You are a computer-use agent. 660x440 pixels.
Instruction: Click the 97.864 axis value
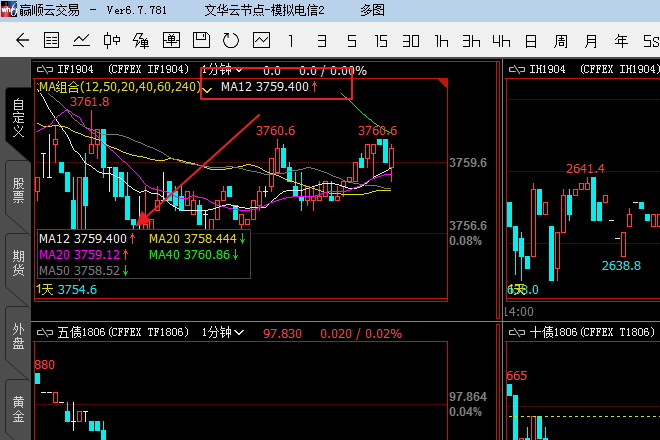click(468, 397)
